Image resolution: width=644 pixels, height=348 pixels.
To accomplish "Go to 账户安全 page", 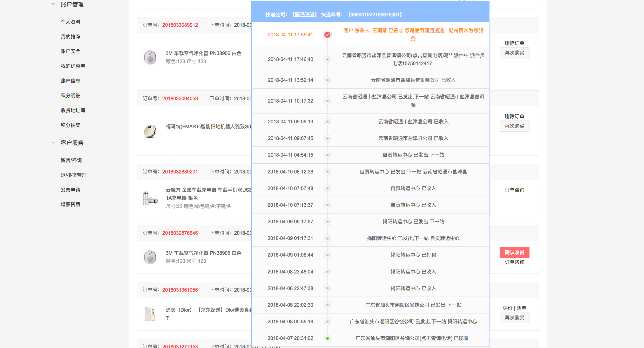I will coord(71,51).
